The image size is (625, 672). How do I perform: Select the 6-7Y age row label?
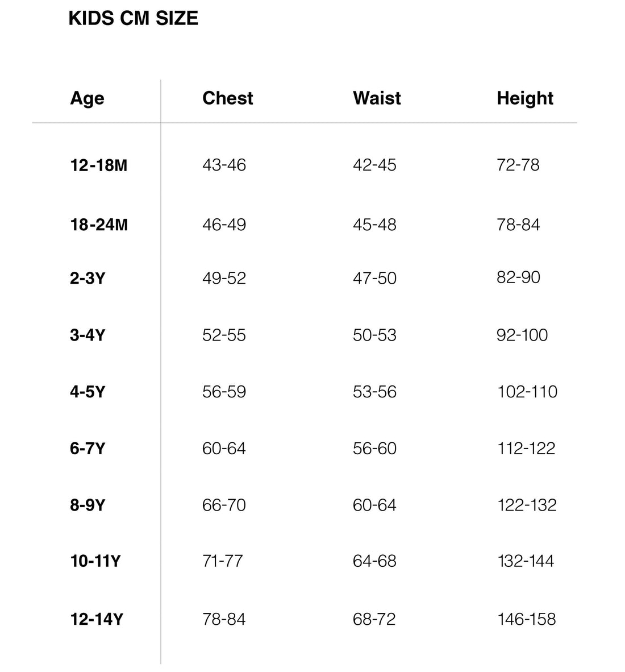tap(88, 449)
